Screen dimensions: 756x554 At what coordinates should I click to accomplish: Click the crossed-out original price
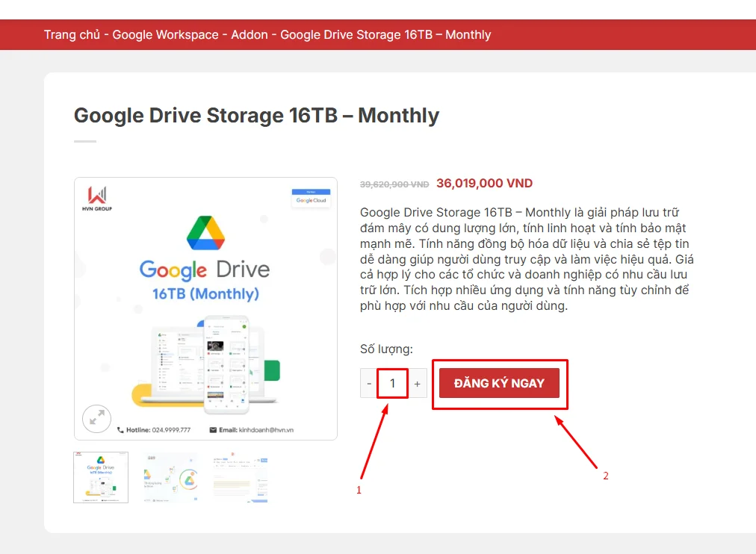tap(394, 184)
